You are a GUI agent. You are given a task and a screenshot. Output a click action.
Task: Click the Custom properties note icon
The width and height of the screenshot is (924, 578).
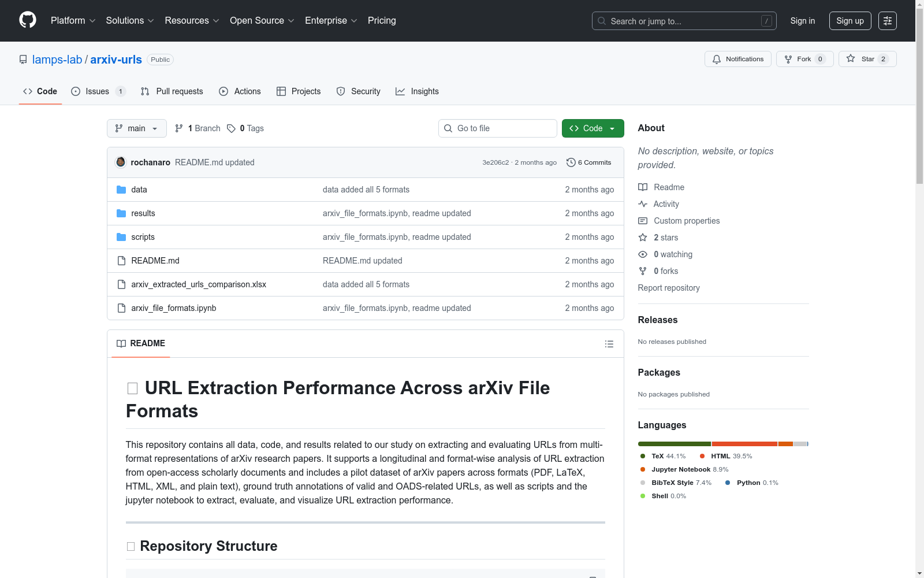643,221
